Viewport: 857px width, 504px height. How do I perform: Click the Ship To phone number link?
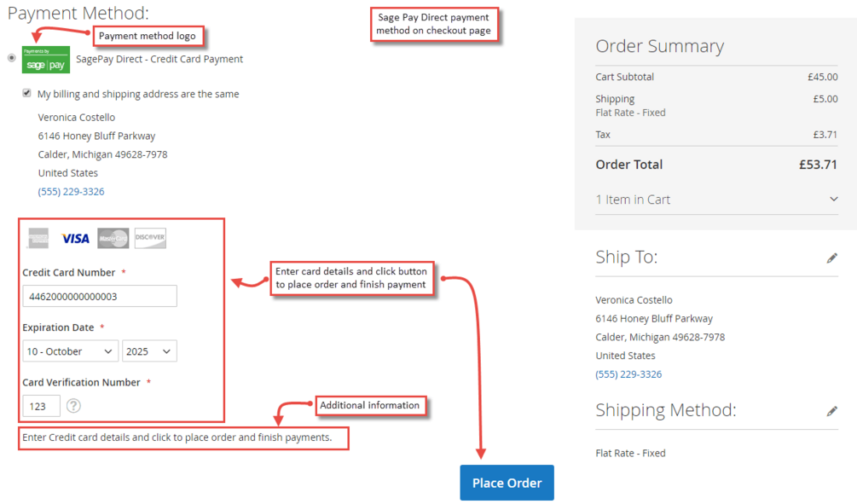coord(628,374)
